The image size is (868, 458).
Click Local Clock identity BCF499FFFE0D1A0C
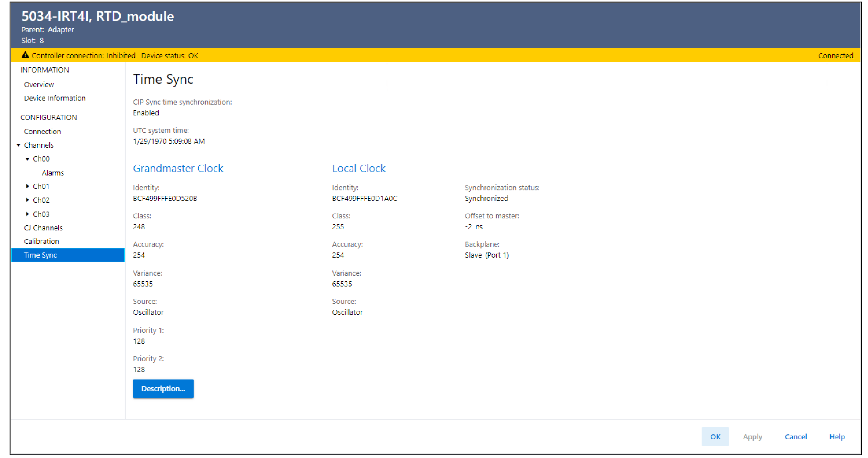point(364,198)
